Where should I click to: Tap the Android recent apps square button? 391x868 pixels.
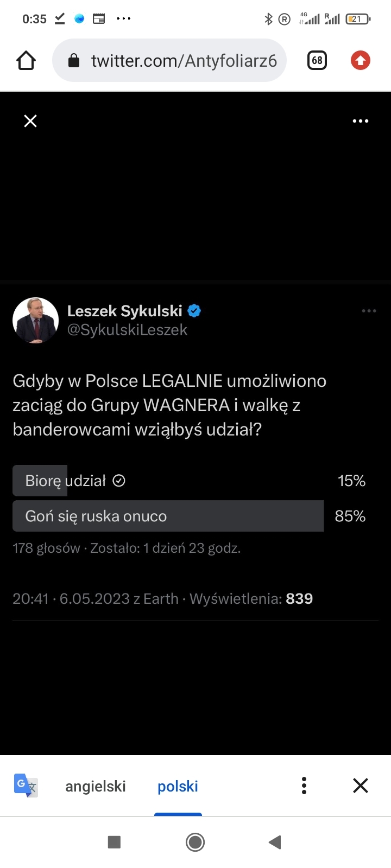pos(114,842)
